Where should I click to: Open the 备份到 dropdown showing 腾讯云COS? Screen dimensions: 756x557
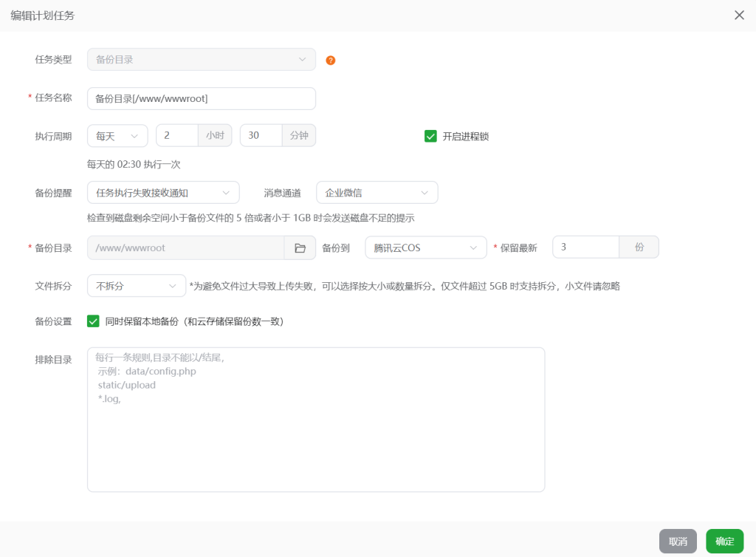click(x=425, y=248)
